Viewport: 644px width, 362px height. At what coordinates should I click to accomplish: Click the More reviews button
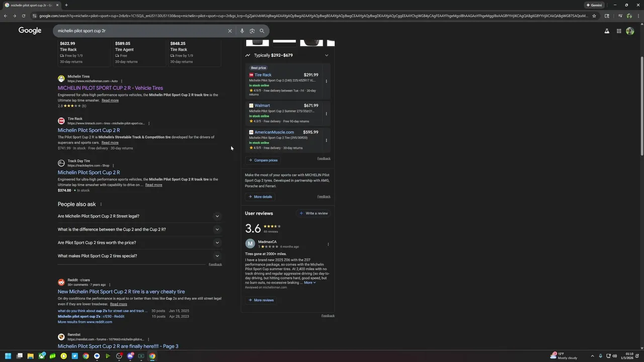pos(261,300)
